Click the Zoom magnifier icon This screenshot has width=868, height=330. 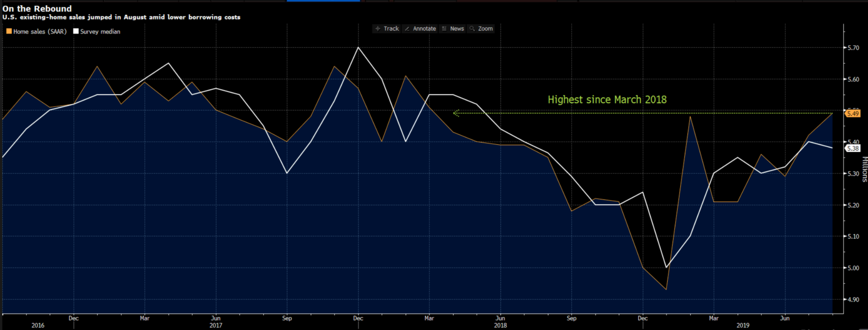(472, 29)
